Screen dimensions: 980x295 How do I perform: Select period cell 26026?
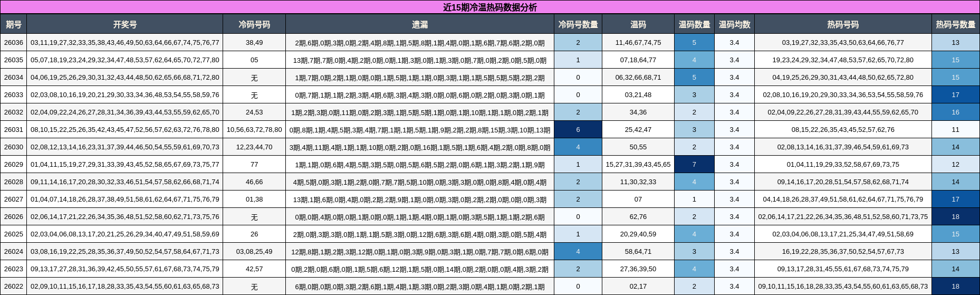pos(14,217)
